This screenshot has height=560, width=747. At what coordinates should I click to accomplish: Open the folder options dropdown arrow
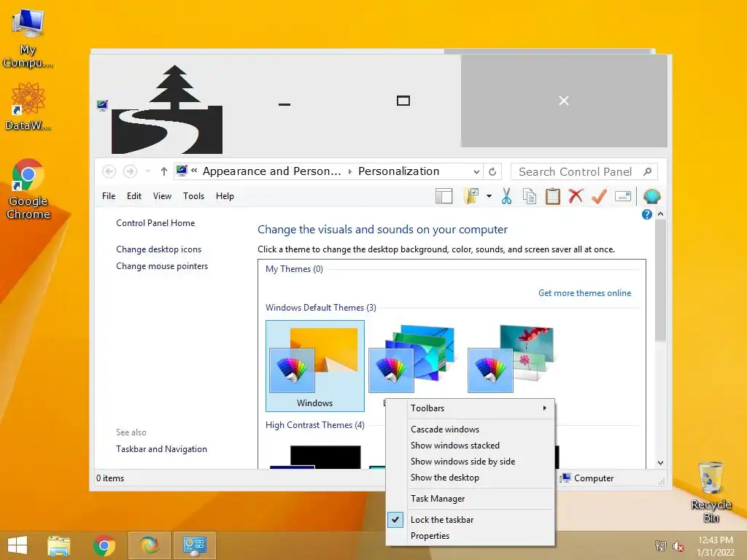[x=489, y=195]
